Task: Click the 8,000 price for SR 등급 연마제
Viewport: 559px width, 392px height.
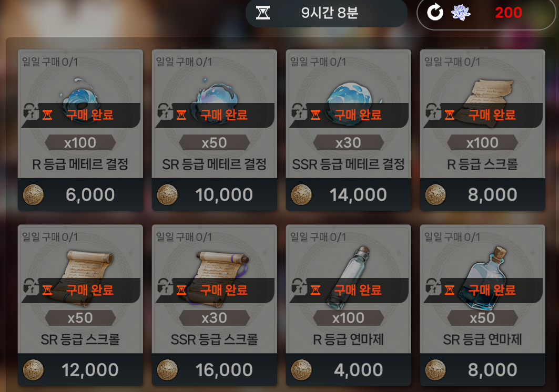Action: [492, 370]
